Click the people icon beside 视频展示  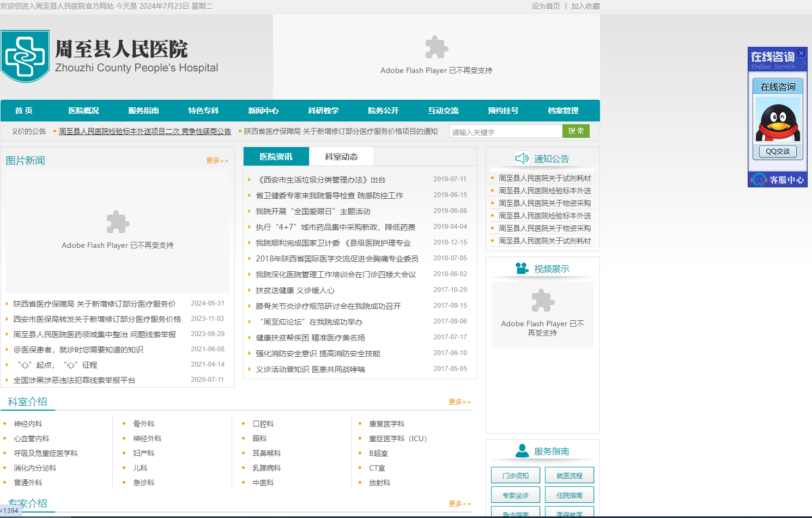click(x=522, y=269)
